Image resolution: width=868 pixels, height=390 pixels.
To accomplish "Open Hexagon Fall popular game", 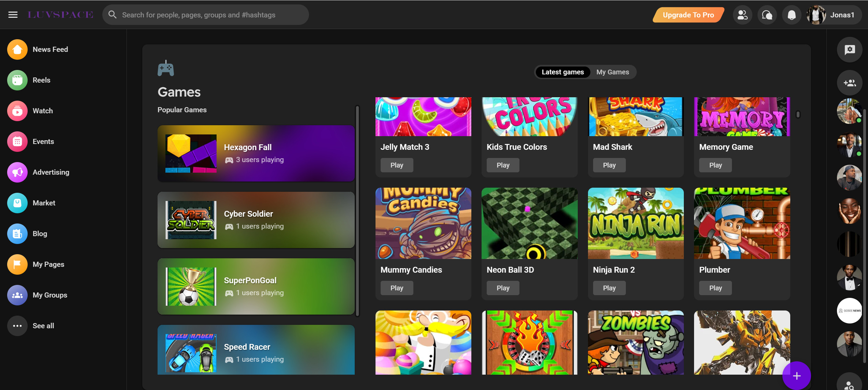I will point(256,153).
